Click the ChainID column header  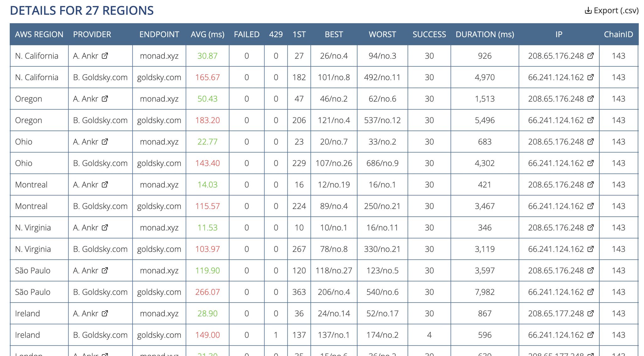(x=618, y=34)
